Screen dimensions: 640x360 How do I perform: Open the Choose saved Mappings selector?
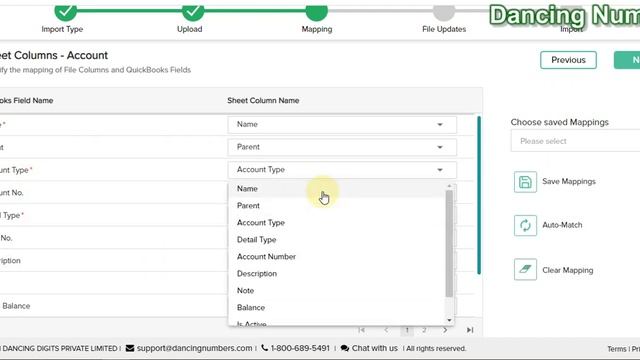point(575,141)
